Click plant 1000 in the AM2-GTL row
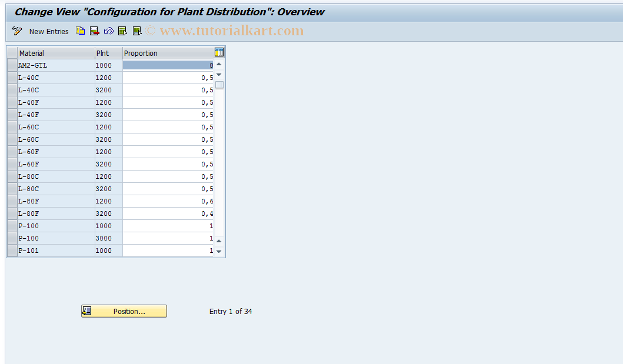 (108, 65)
